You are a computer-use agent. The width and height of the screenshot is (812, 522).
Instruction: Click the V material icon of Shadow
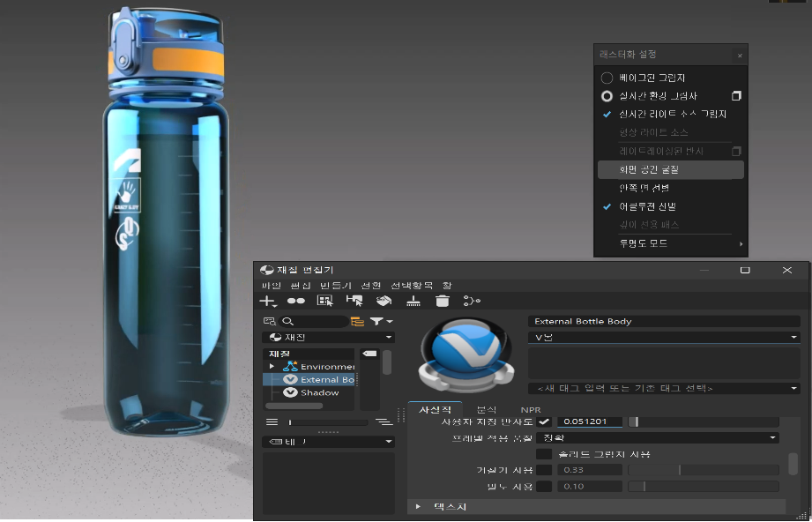point(290,392)
